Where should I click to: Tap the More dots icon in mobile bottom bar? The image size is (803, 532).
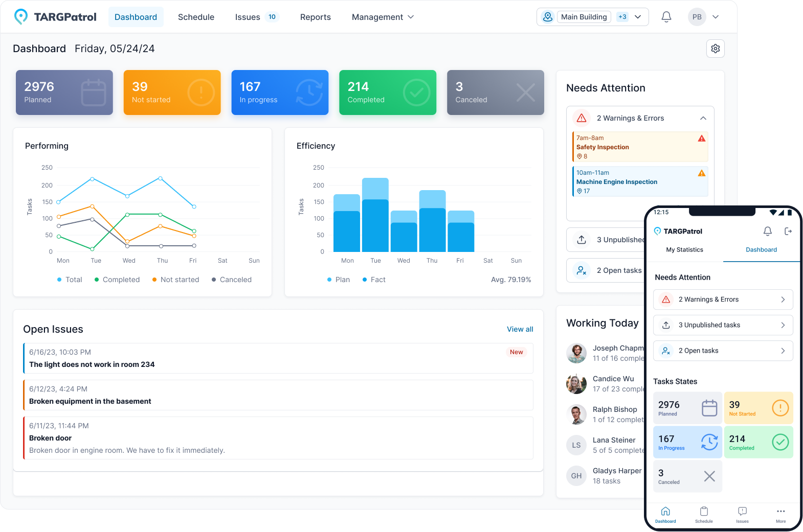(781, 512)
